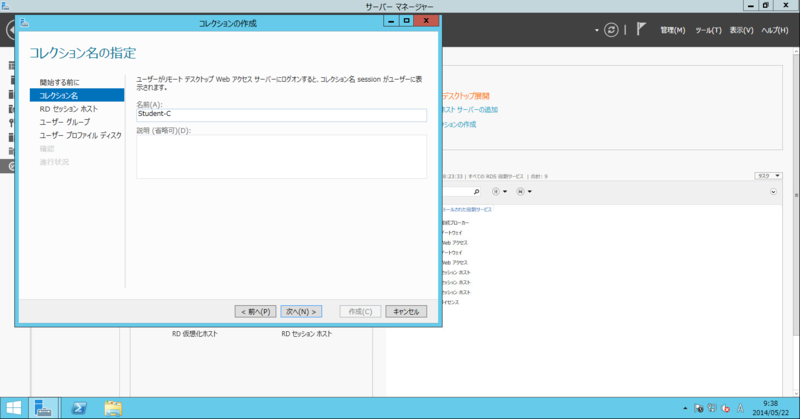Select the ブローカー row in the list
This screenshot has height=419, width=800.
coord(456,223)
